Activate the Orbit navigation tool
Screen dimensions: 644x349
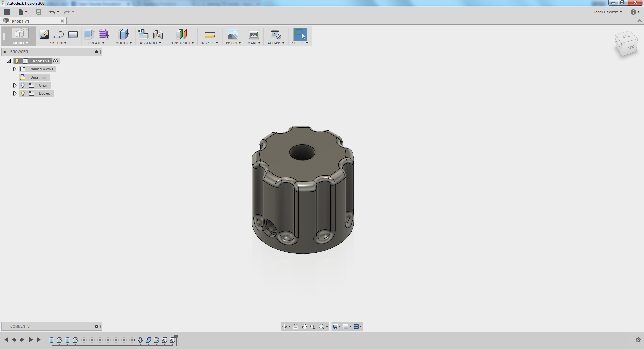(x=284, y=327)
